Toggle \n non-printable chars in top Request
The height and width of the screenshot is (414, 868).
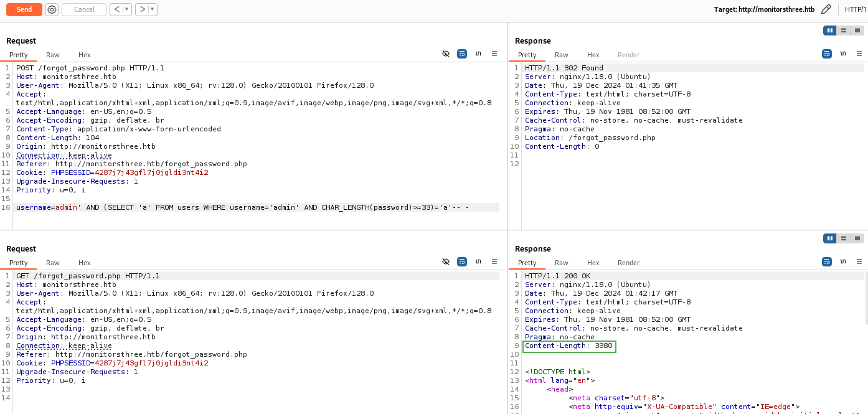point(478,54)
